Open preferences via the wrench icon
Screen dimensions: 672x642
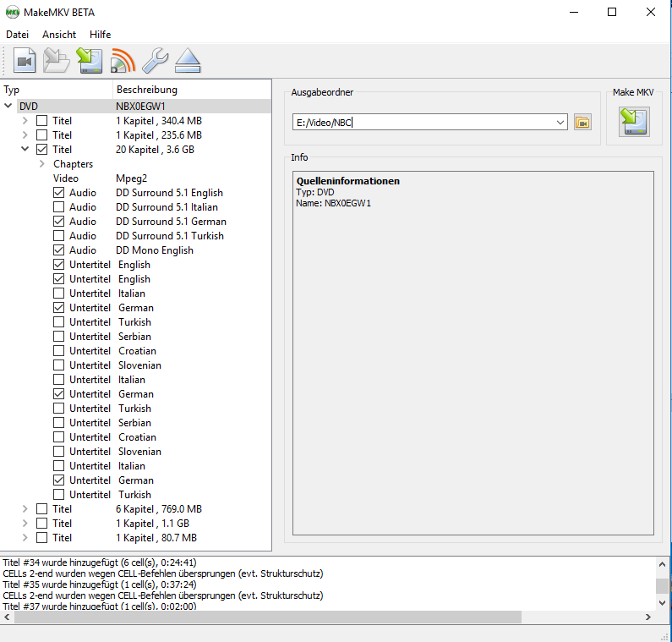pyautogui.click(x=156, y=60)
